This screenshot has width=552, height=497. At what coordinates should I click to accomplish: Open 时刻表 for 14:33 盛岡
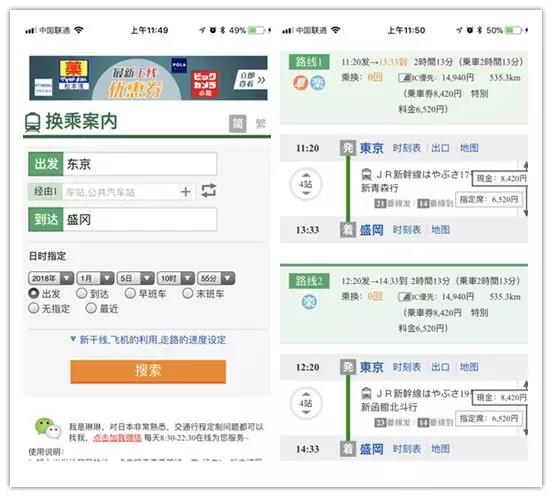pos(407,449)
